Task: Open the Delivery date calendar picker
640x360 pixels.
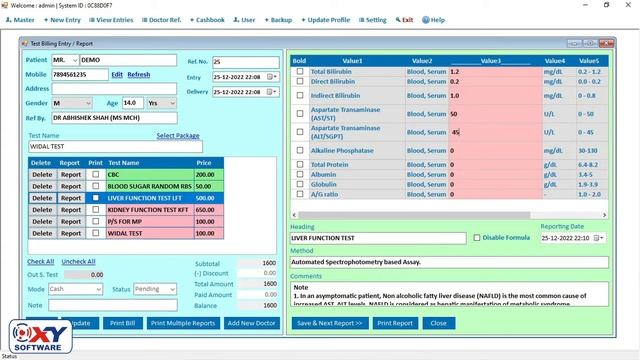Action: click(x=272, y=92)
